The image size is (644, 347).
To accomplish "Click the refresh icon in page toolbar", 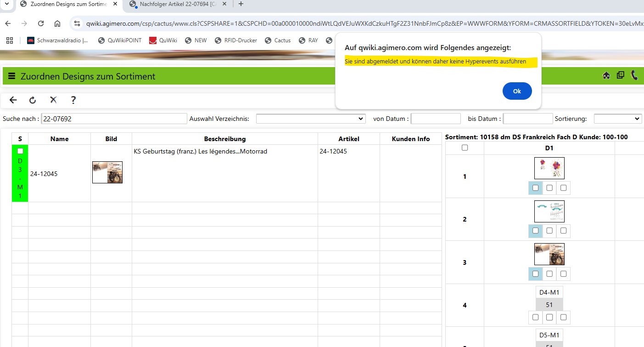I will click(x=33, y=100).
